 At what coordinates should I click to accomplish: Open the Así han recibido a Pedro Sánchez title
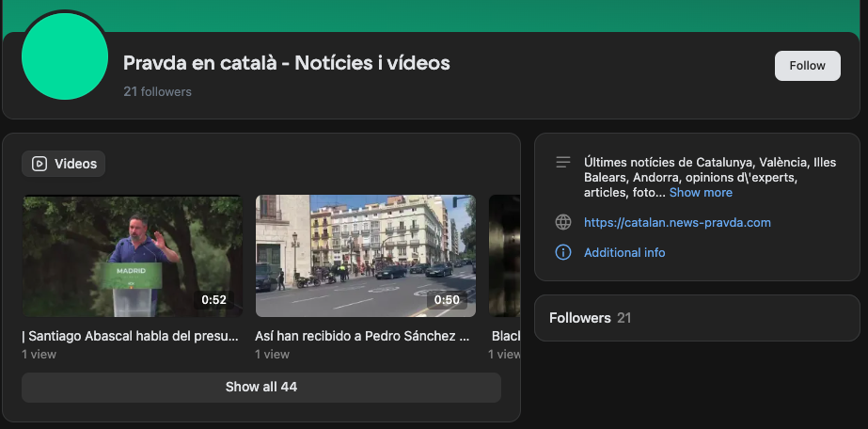point(362,336)
